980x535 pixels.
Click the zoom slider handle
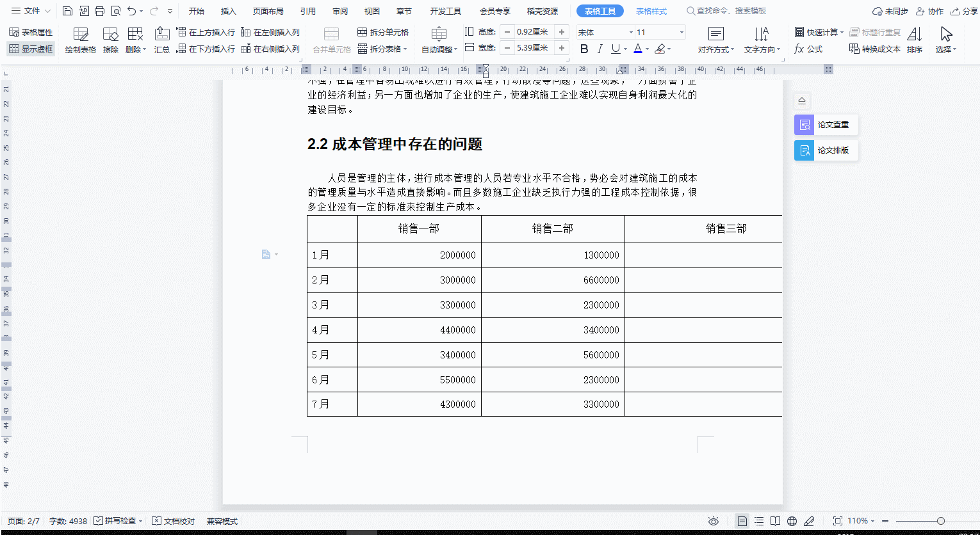[x=940, y=521]
